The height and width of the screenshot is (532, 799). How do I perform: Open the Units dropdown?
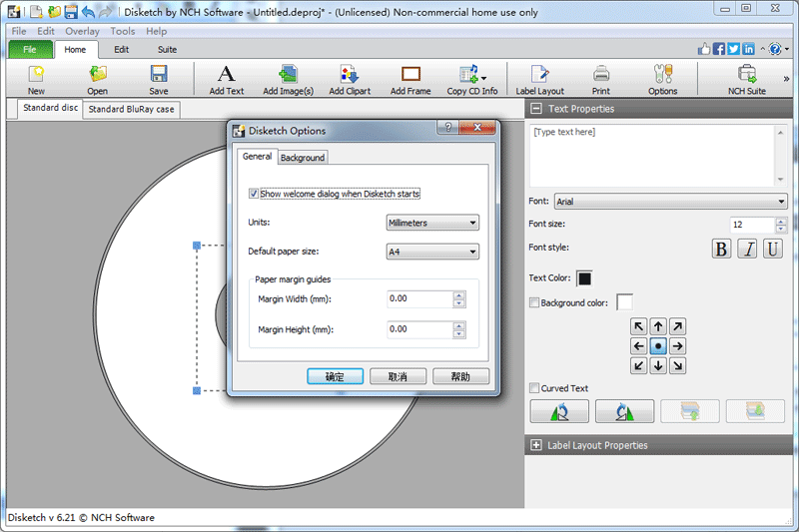tap(432, 223)
